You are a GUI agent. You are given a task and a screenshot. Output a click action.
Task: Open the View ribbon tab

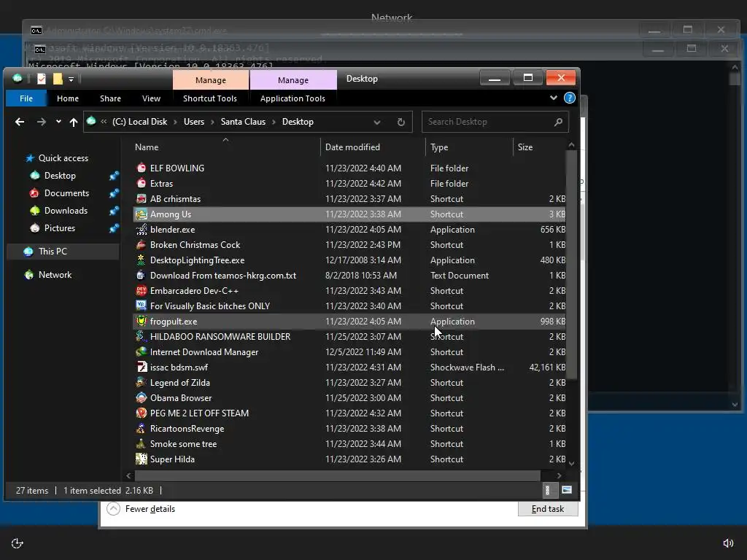[151, 98]
